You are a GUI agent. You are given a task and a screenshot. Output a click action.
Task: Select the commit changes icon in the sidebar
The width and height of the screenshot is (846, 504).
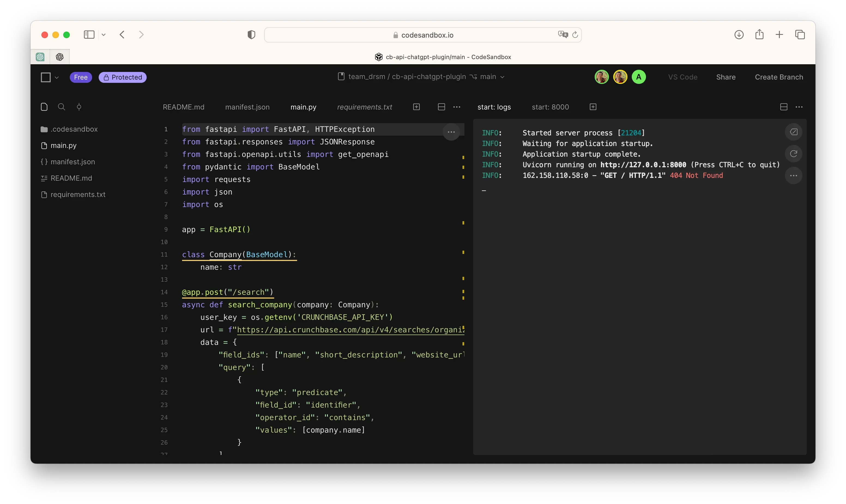(79, 107)
